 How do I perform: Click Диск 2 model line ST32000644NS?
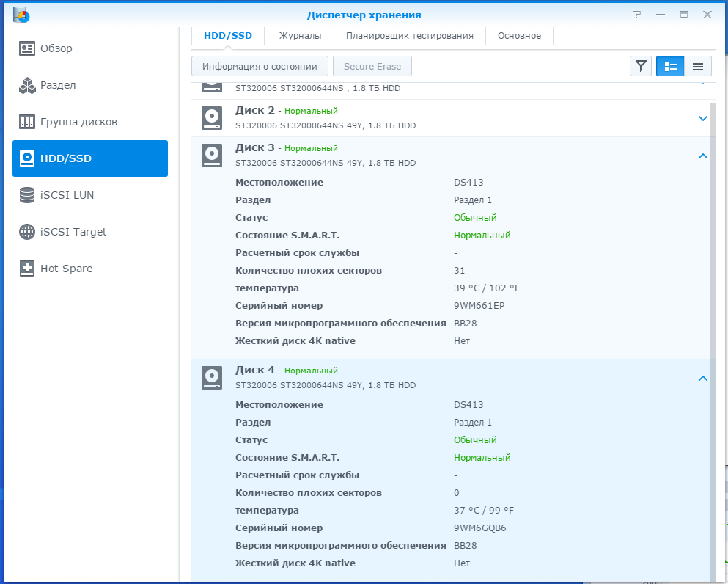pos(326,125)
